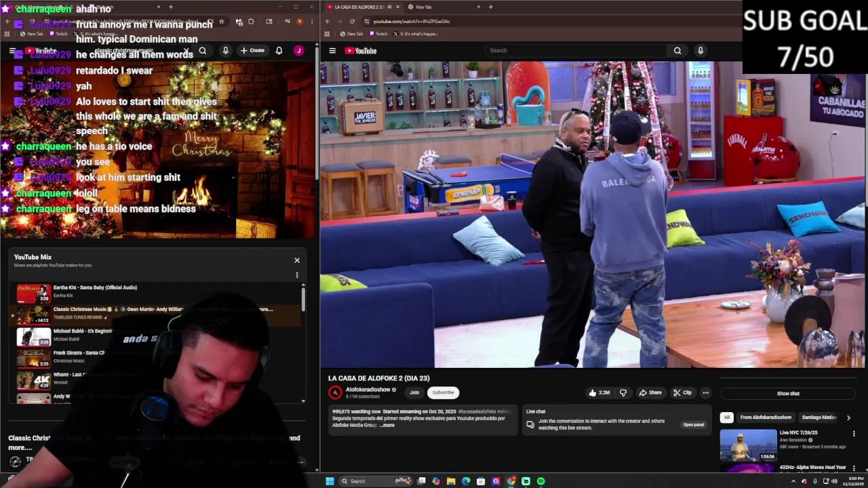This screenshot has height=488, width=868.
Task: Open Chrome menu in left browser window
Action: [x=313, y=22]
